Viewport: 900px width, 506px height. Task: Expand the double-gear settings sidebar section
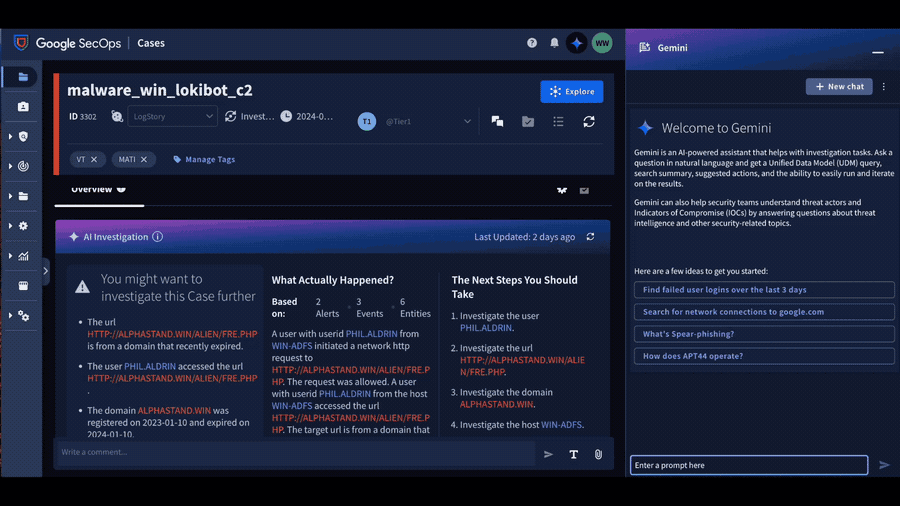pyautogui.click(x=10, y=316)
